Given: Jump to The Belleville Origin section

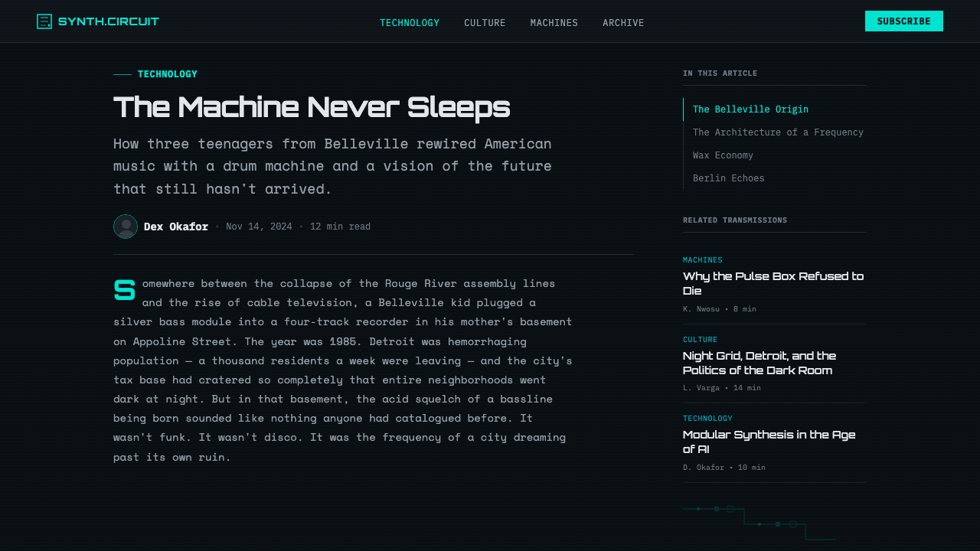Looking at the screenshot, I should click(750, 109).
